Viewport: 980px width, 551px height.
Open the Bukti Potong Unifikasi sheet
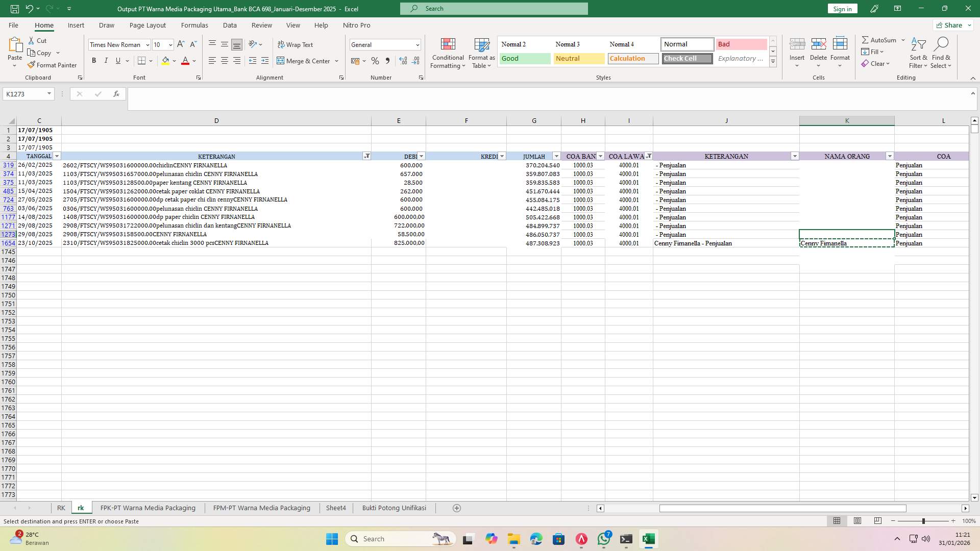[394, 508]
